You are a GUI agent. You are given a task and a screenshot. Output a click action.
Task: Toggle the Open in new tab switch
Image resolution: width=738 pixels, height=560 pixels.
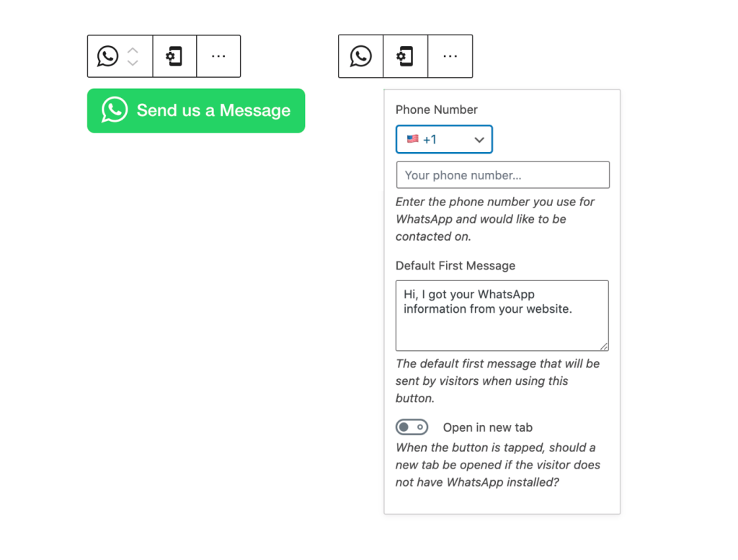coord(412,427)
